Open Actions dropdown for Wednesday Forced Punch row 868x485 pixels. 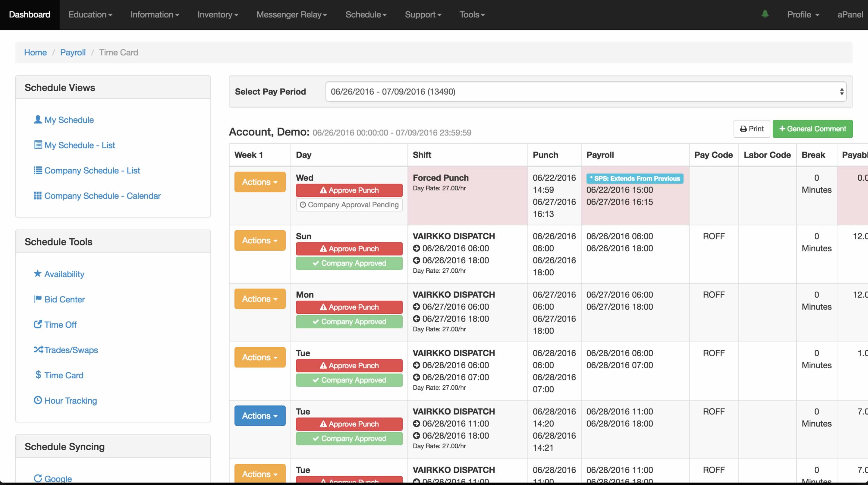coord(260,182)
